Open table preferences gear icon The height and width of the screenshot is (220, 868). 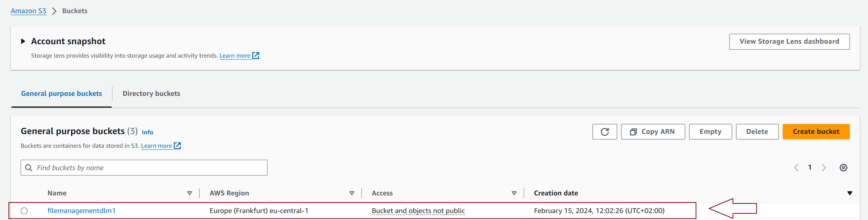(x=843, y=167)
